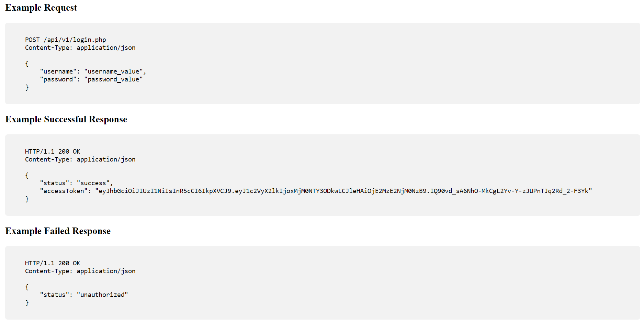644x322 pixels.
Task: Click the "unauthorized" status value
Action: point(102,295)
